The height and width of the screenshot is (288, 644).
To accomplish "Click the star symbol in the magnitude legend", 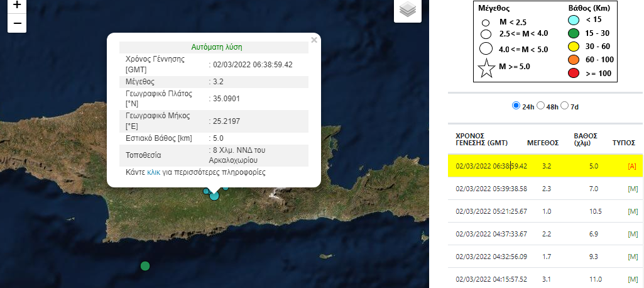I will (x=486, y=68).
